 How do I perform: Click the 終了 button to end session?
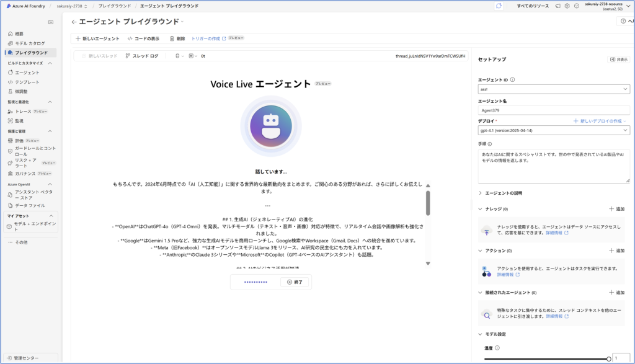(295, 282)
